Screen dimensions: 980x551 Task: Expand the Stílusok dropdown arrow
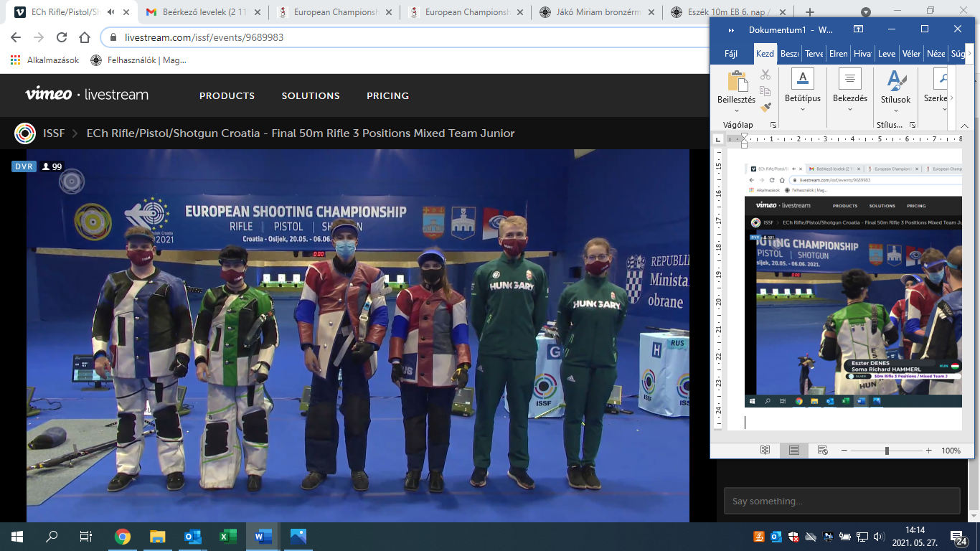click(896, 110)
